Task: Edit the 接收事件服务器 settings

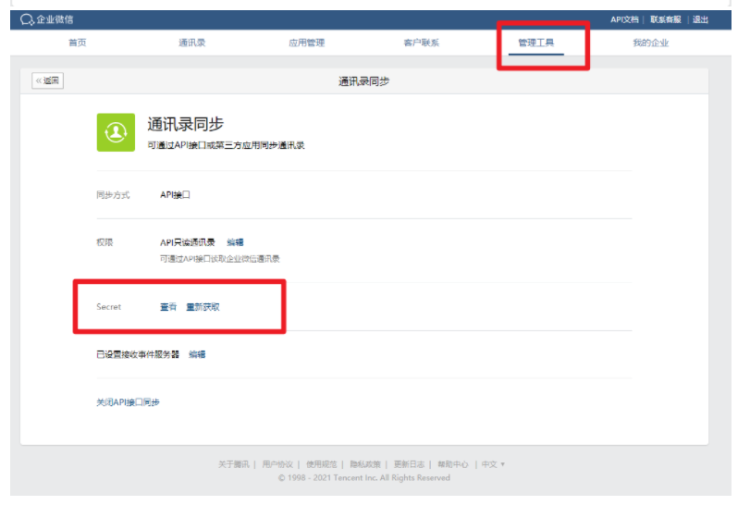Action: click(197, 354)
